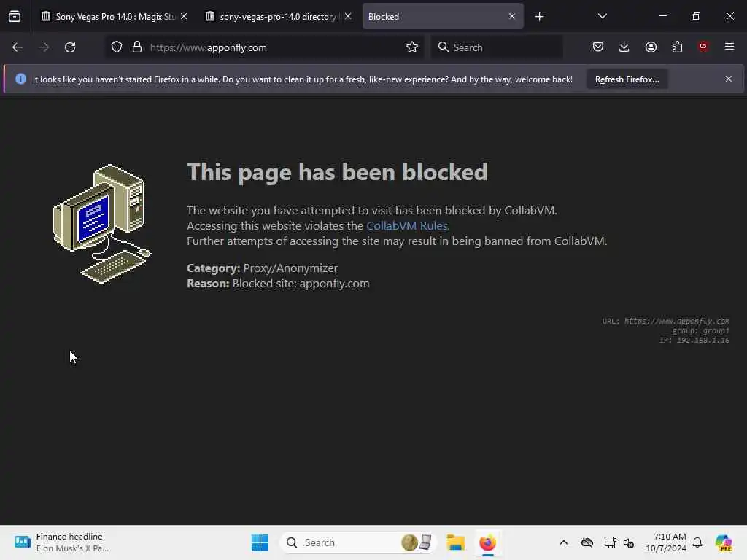This screenshot has height=560, width=747.
Task: Click 'Category: Proxy/Anonymizer' text
Action: click(262, 268)
